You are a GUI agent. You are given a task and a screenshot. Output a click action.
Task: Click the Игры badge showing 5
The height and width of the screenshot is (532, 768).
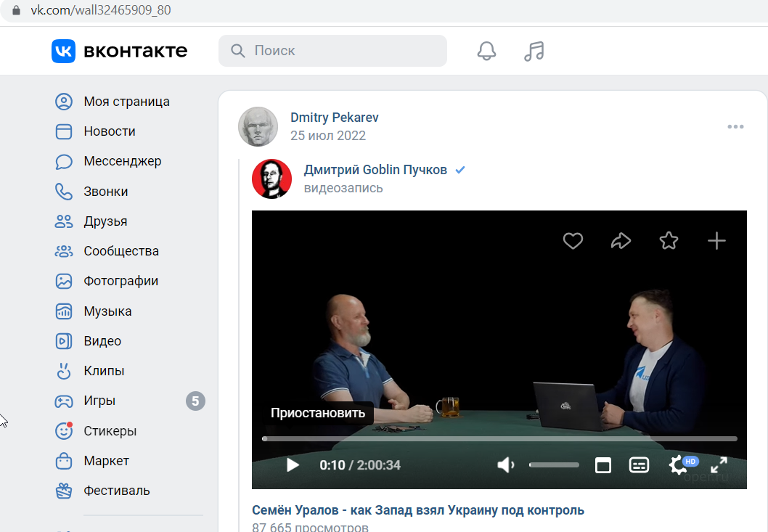click(195, 401)
